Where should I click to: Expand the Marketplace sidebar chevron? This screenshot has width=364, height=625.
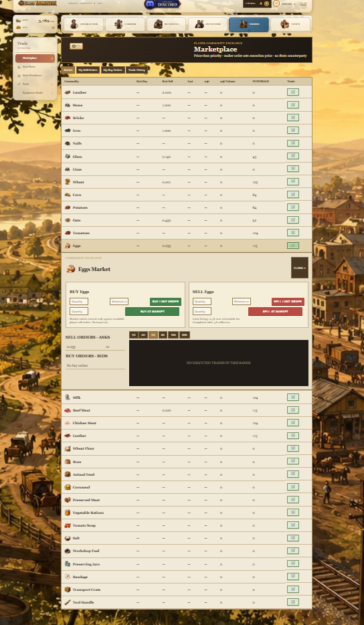pos(52,58)
